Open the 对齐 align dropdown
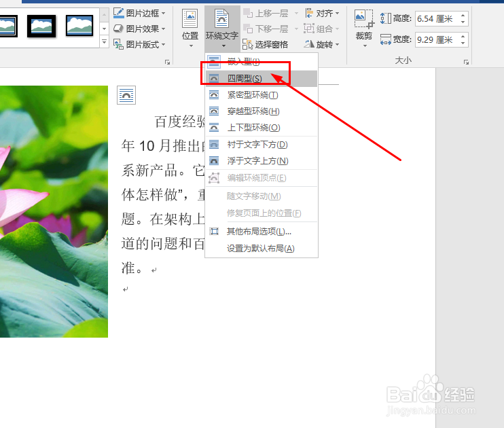Image resolution: width=504 pixels, height=428 pixels. pyautogui.click(x=322, y=13)
